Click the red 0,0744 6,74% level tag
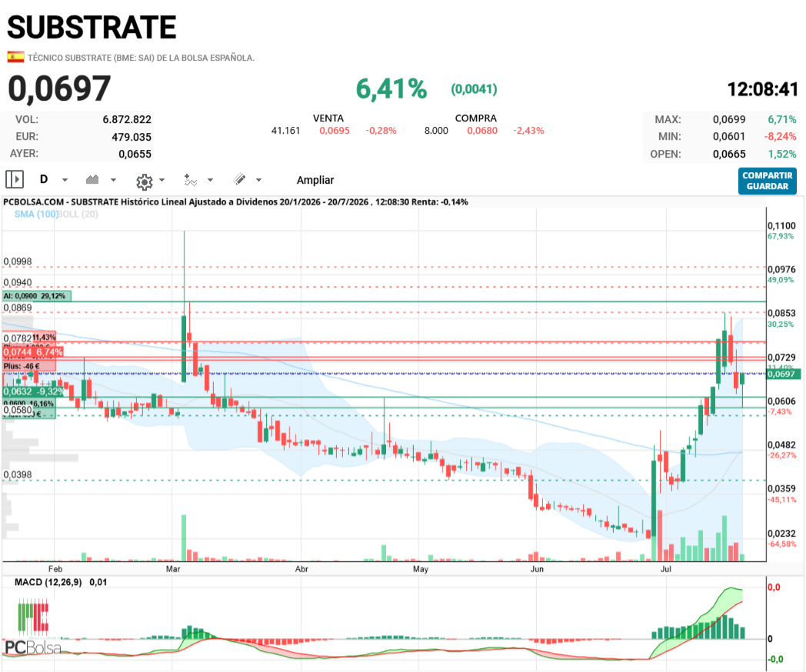 pos(33,352)
